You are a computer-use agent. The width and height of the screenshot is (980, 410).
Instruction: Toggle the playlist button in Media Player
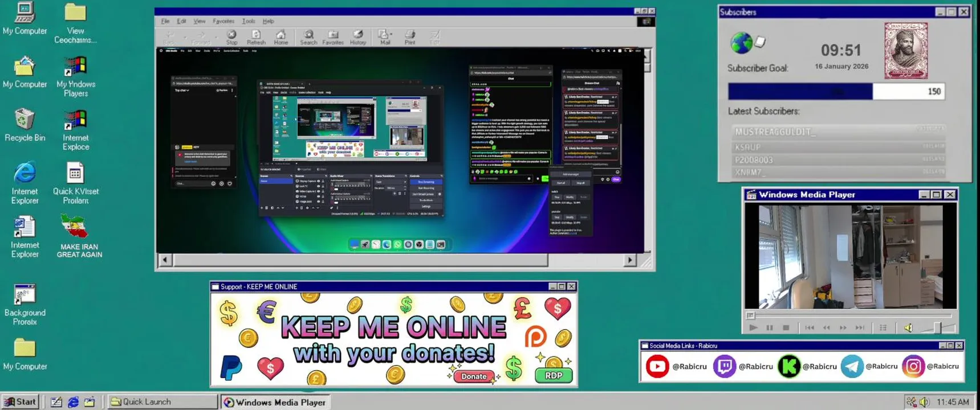click(x=883, y=327)
